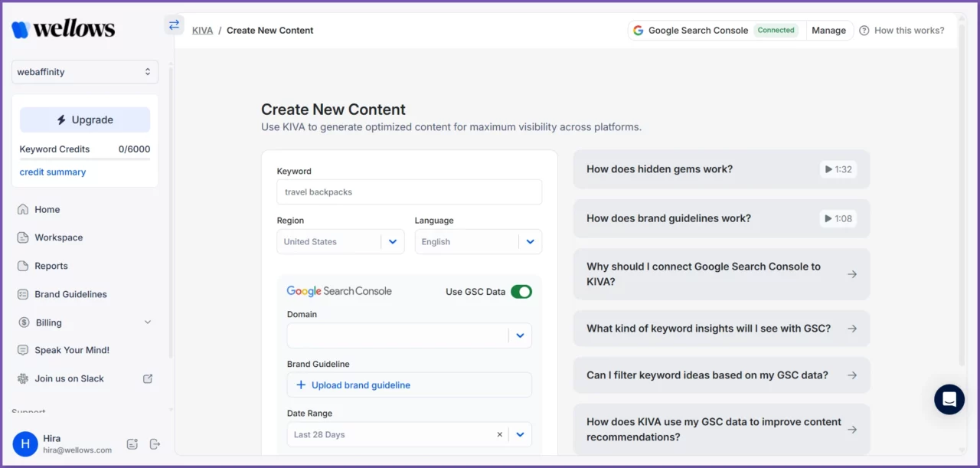
Task: Select the Home icon in the sidebar
Action: tap(24, 209)
